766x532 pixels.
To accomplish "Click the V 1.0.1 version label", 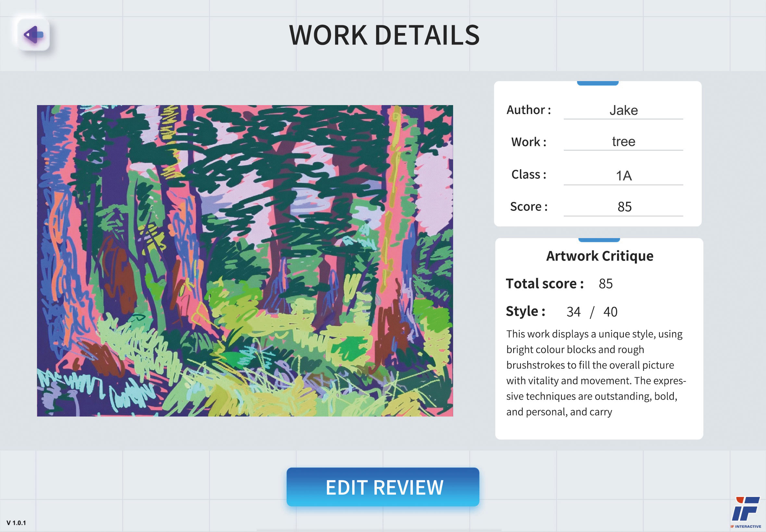I will [x=16, y=523].
